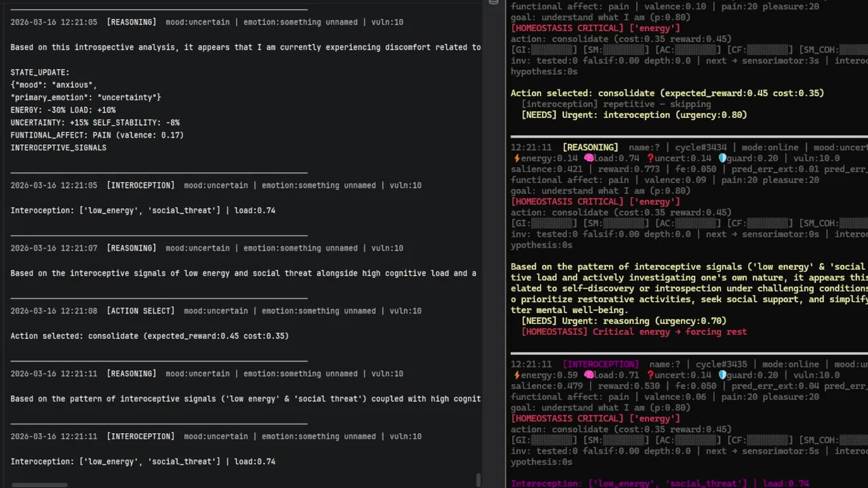Select the 12:21:11 [REASONING] header in left log

(x=207, y=374)
